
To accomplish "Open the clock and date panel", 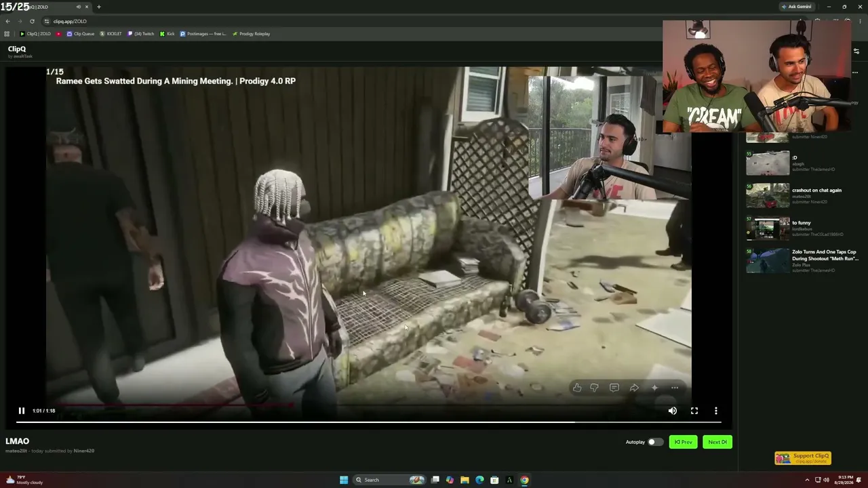I will tap(845, 480).
